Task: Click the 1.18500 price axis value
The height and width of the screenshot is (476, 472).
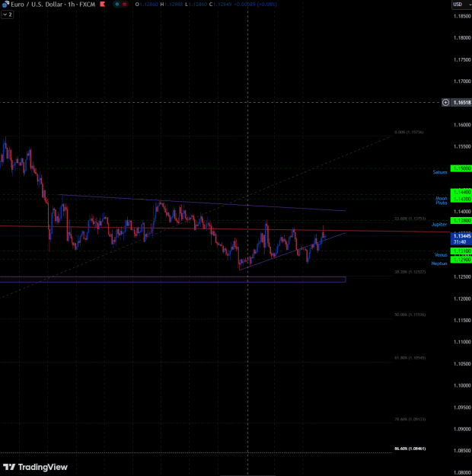Action: pos(462,17)
